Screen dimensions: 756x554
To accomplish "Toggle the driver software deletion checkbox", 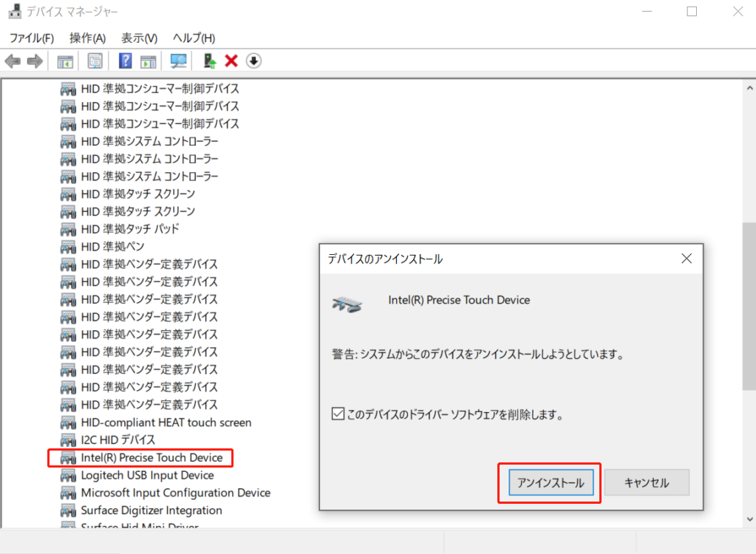I will [x=338, y=414].
